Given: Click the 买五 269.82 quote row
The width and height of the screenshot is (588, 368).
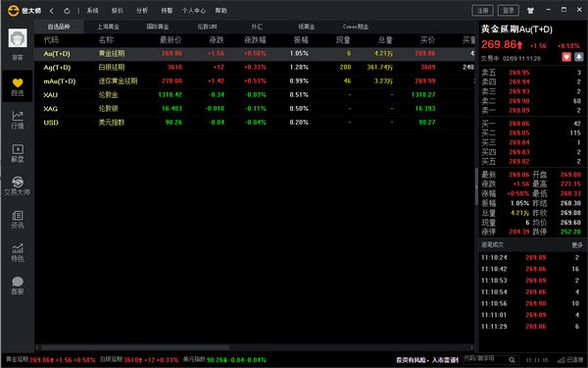Looking at the screenshot, I should tap(531, 162).
